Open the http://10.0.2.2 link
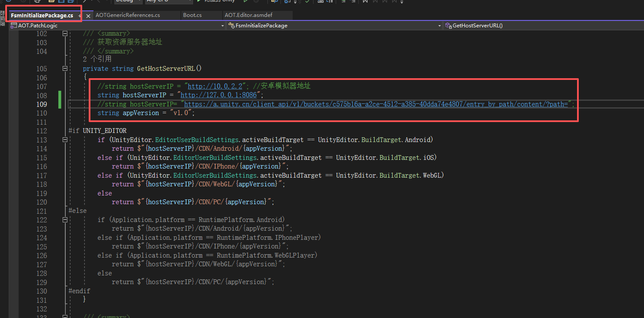The height and width of the screenshot is (318, 644). [215, 86]
